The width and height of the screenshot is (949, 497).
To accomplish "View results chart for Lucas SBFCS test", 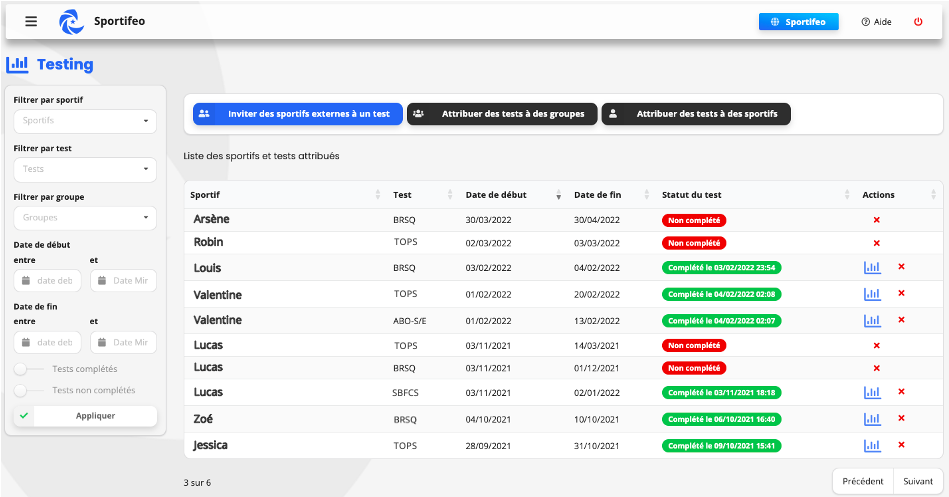I will point(872,392).
